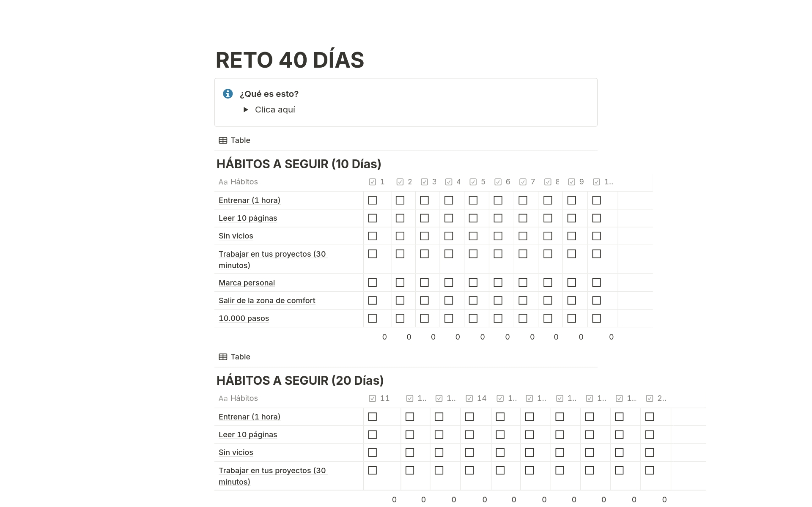Open the calculation showing 0 under day 11
Image resolution: width=812 pixels, height=507 pixels.
(394, 499)
